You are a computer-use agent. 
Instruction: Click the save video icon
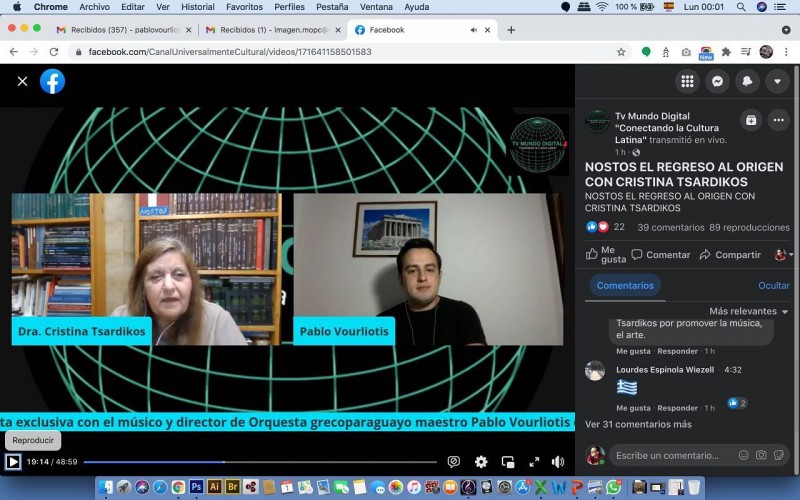(751, 120)
